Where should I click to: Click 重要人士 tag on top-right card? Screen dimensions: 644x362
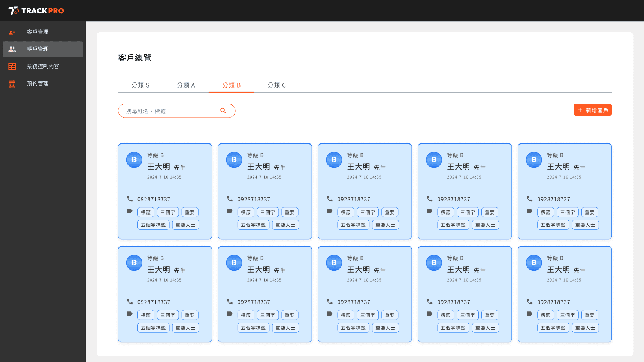(585, 225)
